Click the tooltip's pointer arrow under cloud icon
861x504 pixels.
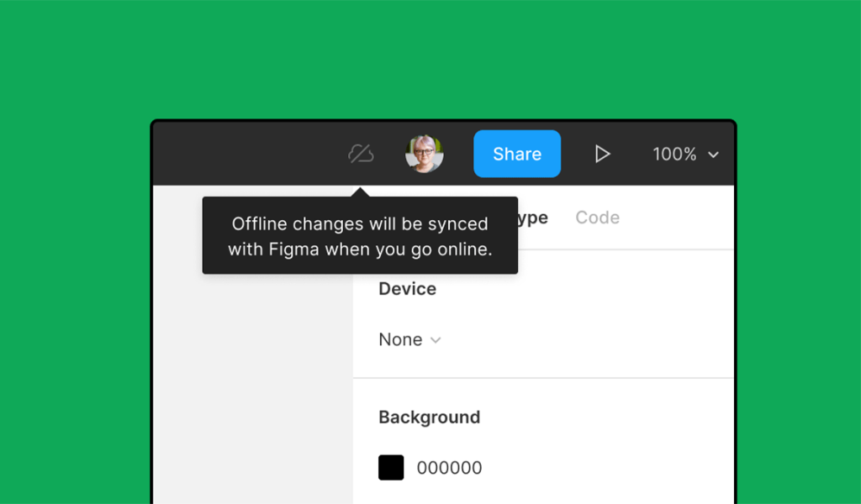(361, 192)
